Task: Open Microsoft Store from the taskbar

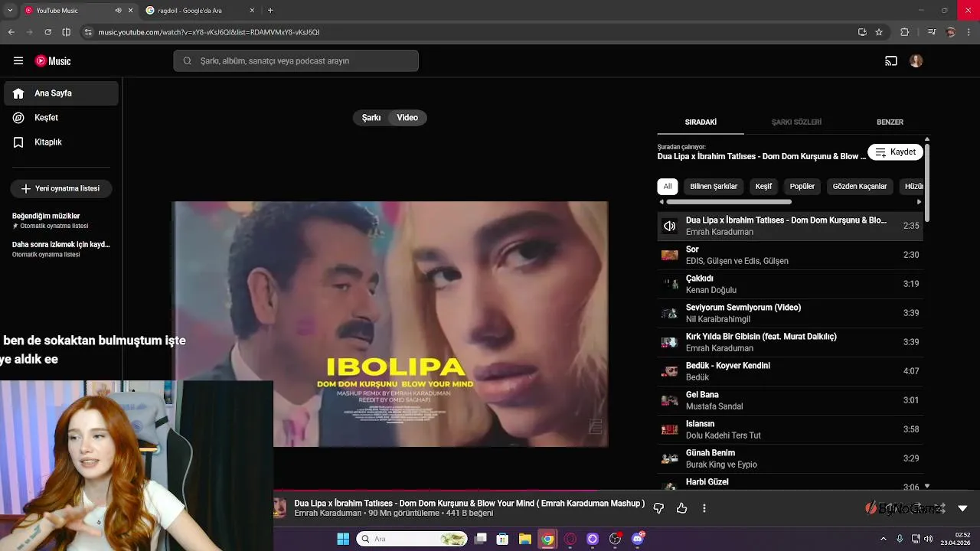Action: [x=502, y=539]
